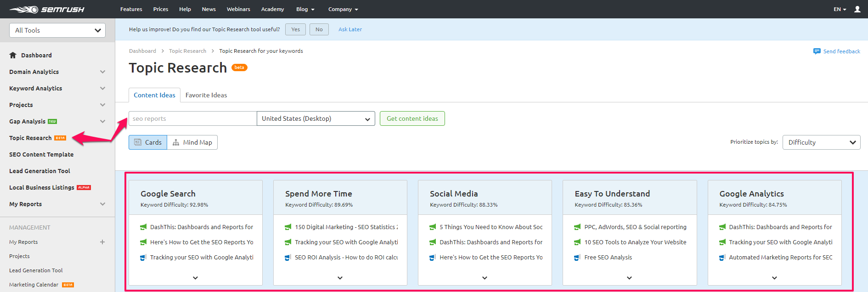The width and height of the screenshot is (868, 292).
Task: Open '10 SEO Tools to Analyze Your Website' headline
Action: point(635,242)
